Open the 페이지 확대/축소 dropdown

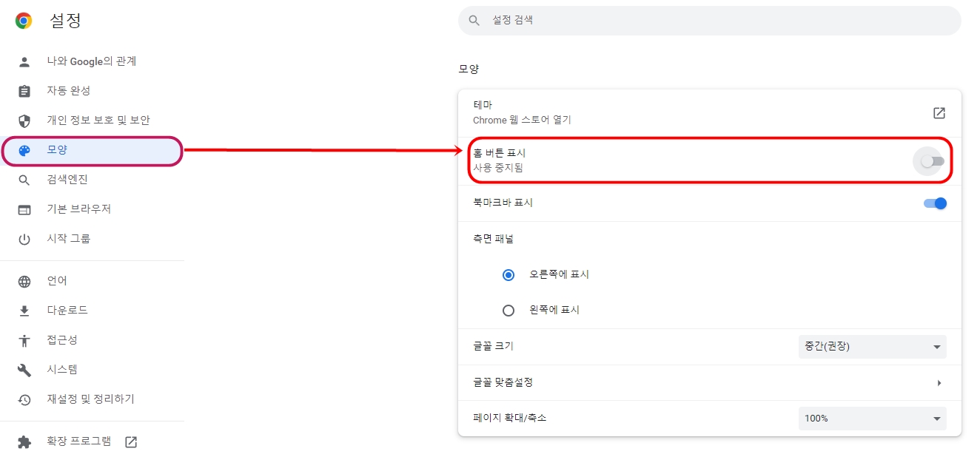872,418
